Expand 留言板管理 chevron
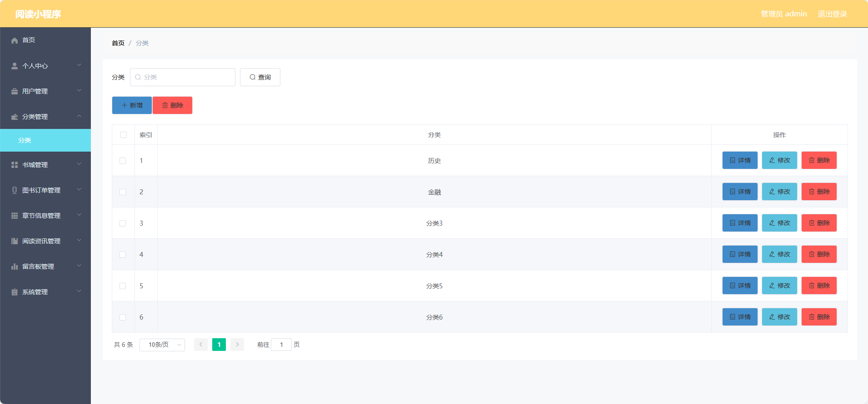The height and width of the screenshot is (404, 868). click(x=79, y=266)
